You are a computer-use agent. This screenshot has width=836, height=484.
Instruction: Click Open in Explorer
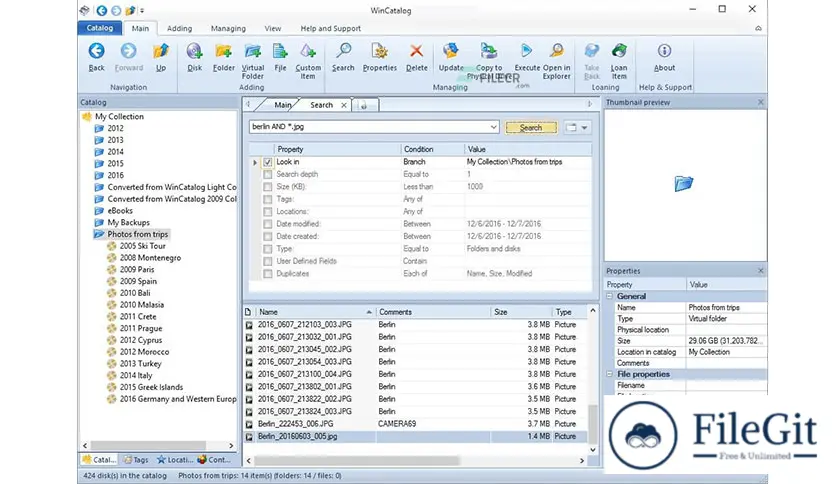point(557,51)
